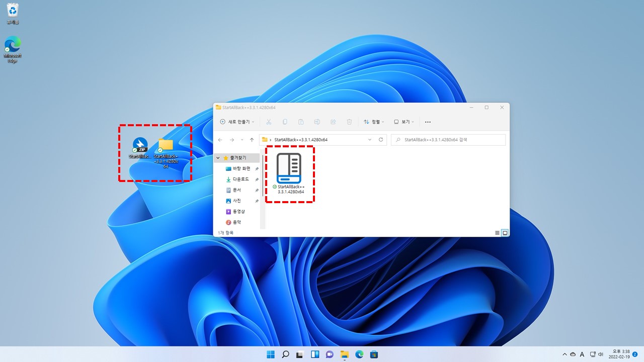Open the Recycle Bin desktop icon
Image resolution: width=644 pixels, height=362 pixels.
[13, 14]
